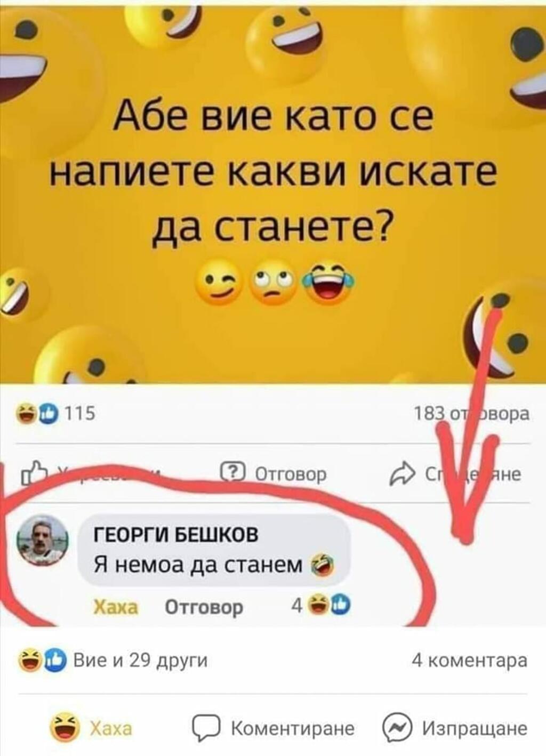
Task: Click the Изпращане button label
Action: click(x=475, y=728)
